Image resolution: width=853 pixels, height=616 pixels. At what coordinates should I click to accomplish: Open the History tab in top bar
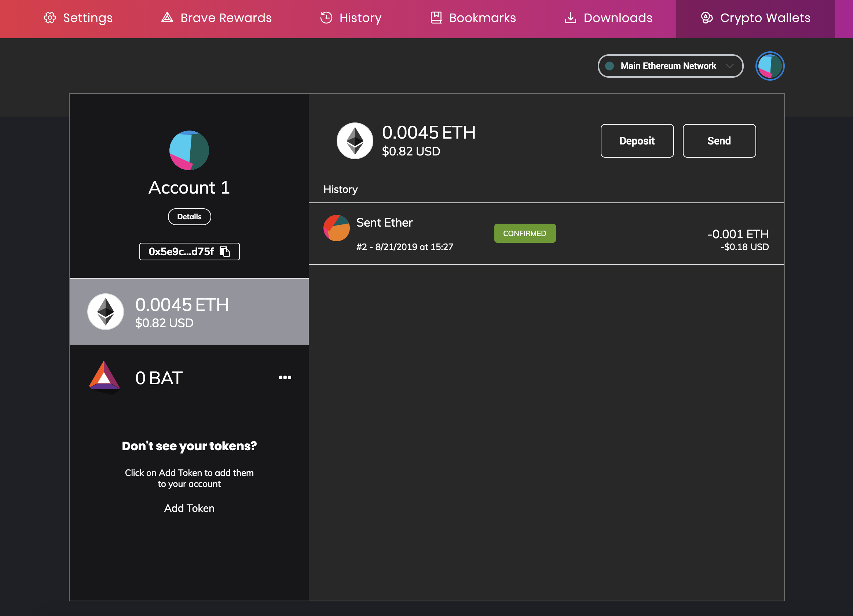point(351,18)
